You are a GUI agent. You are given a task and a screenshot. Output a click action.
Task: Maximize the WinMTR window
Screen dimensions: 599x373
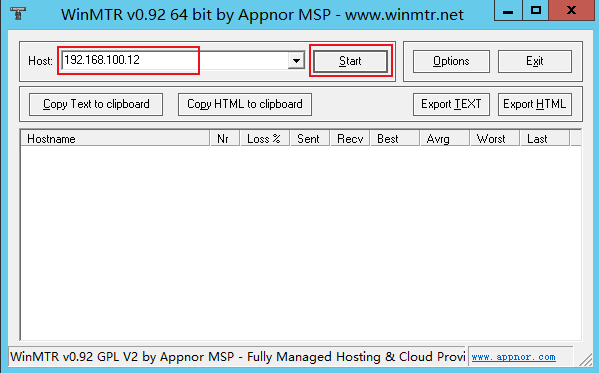(x=536, y=10)
